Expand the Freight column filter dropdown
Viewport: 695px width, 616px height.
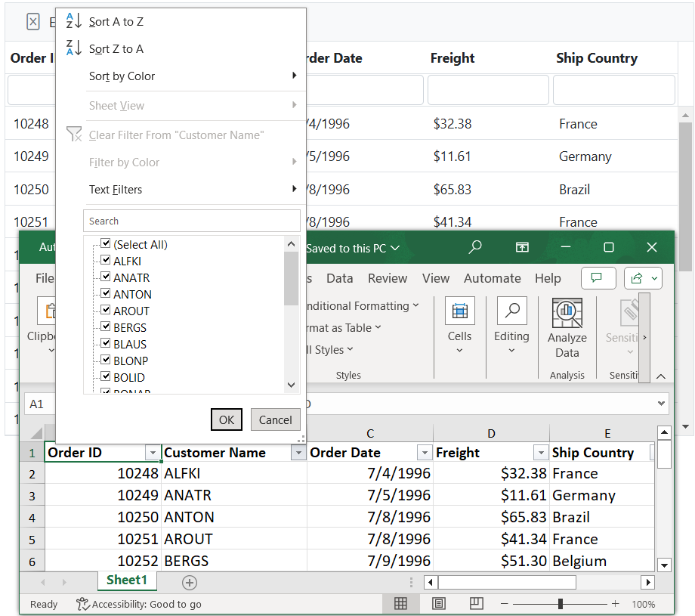540,453
